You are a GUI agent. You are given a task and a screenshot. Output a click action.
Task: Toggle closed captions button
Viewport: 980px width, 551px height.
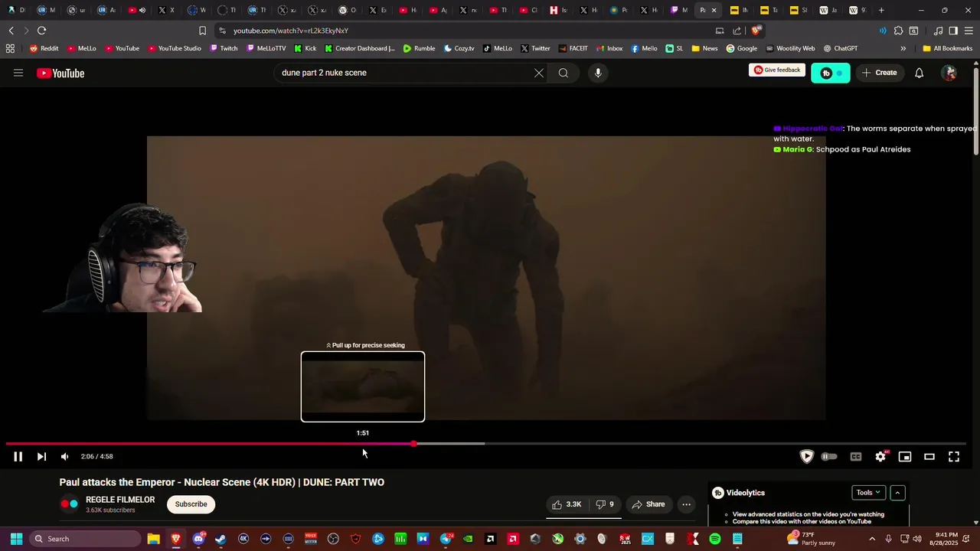click(856, 457)
